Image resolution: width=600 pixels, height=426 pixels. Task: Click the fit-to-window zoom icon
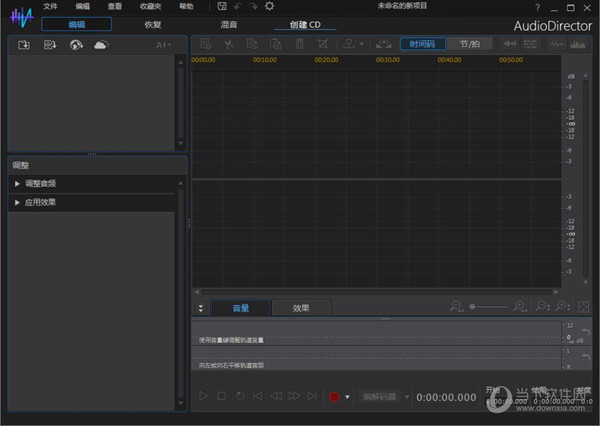click(x=583, y=307)
